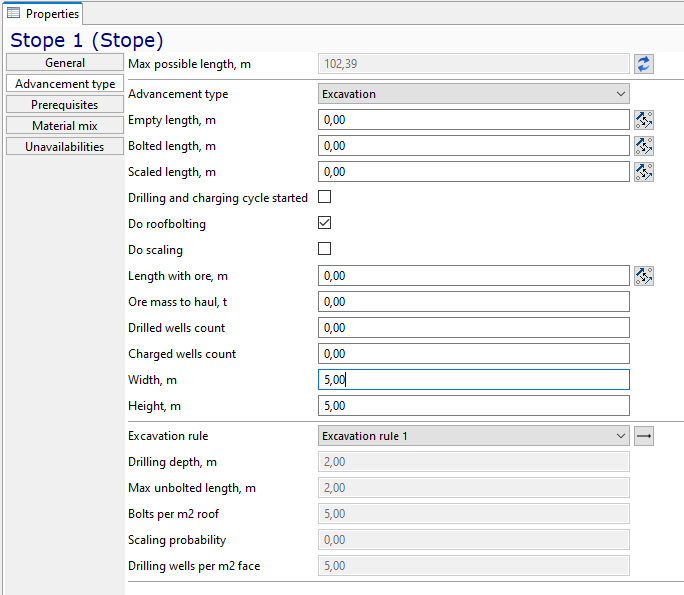
Task: Click the 'Max possible length, m' label
Action: tap(189, 64)
